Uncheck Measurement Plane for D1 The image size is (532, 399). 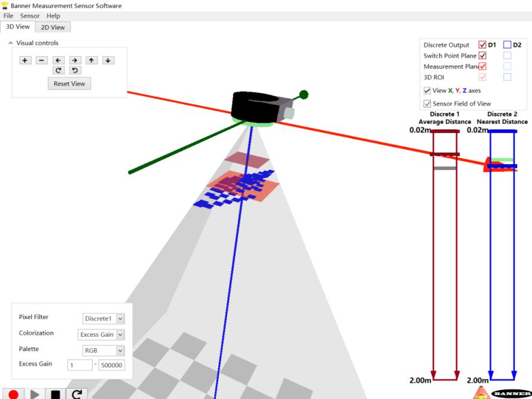482,66
